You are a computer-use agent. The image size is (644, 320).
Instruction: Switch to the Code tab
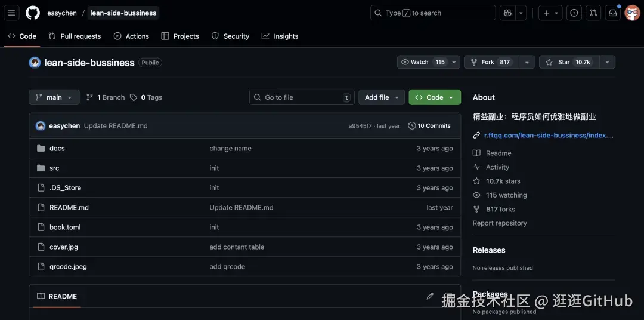tap(22, 36)
